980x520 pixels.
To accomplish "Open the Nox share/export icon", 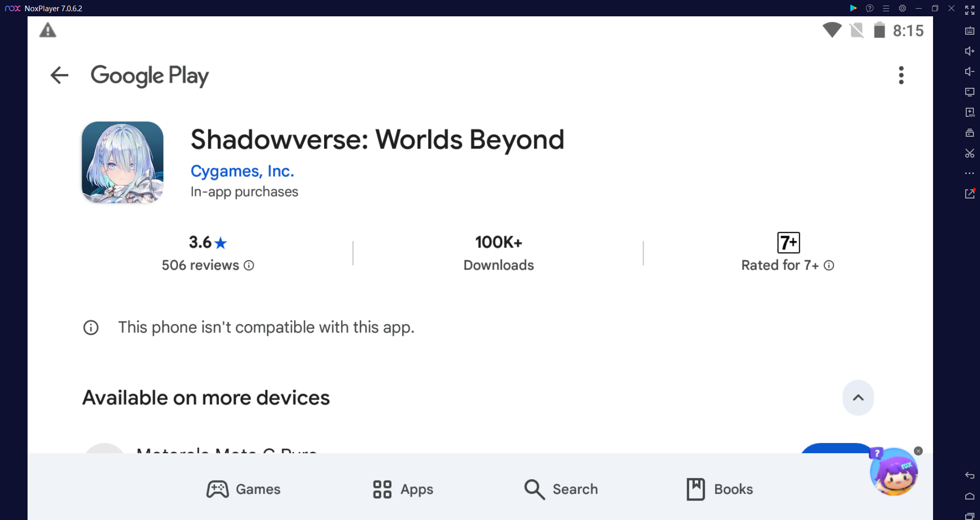I will click(970, 194).
